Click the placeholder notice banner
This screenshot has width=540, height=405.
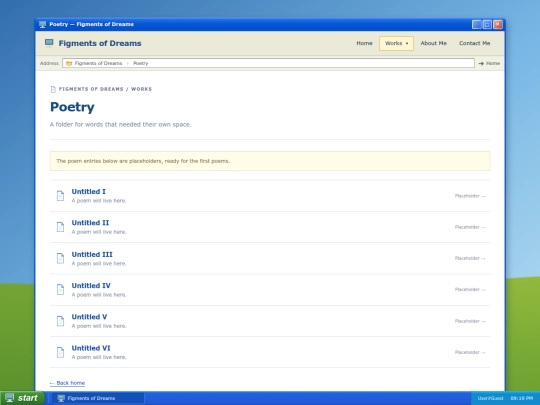point(270,161)
